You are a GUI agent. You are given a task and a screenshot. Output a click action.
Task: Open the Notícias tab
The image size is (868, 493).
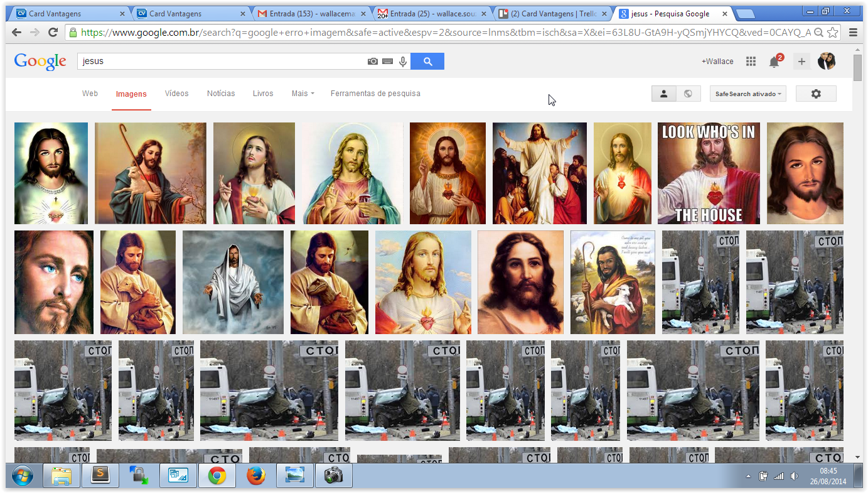click(x=221, y=94)
